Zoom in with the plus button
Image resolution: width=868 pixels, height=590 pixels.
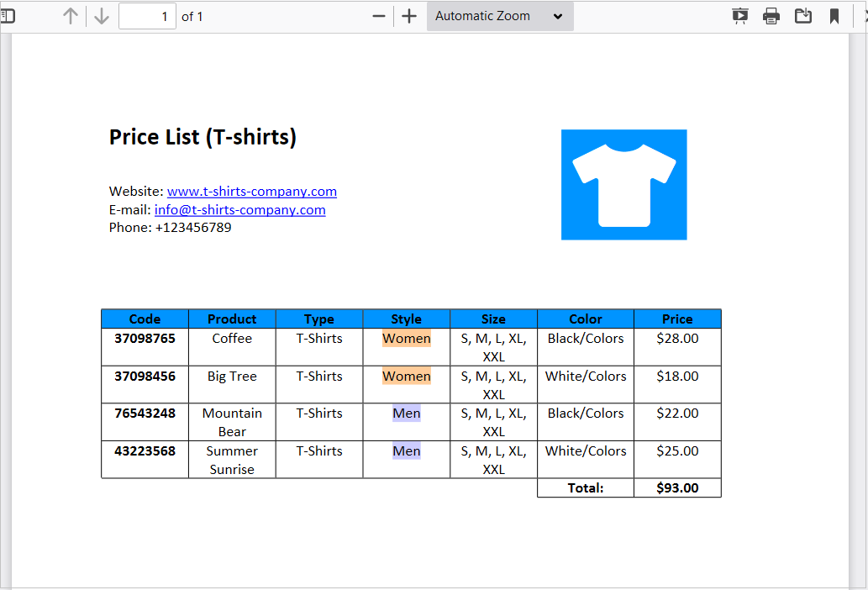coord(409,16)
